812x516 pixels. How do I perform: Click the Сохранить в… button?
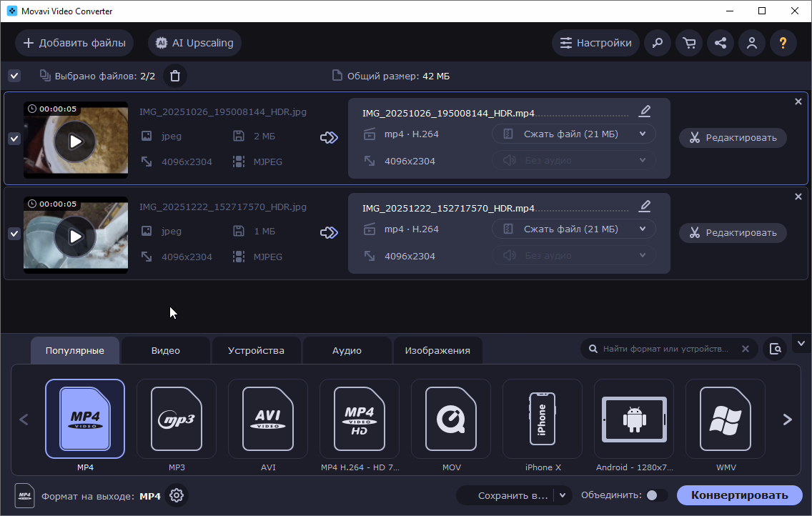[505, 495]
